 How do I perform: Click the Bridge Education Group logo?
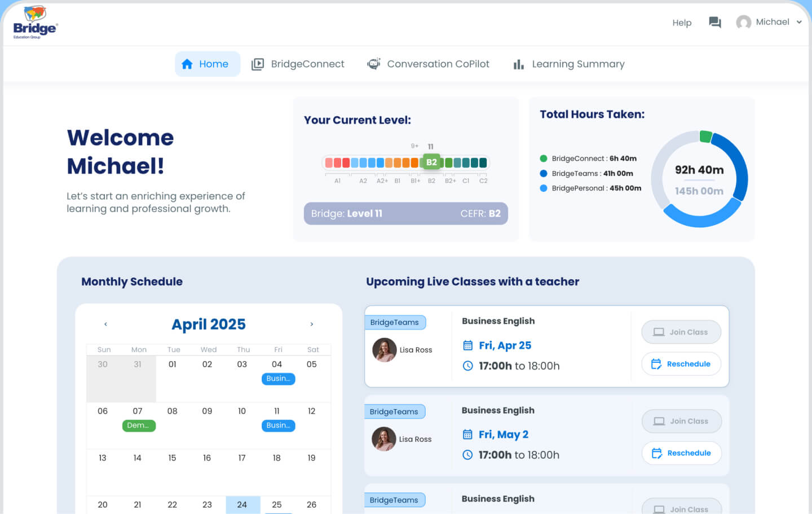tap(36, 23)
